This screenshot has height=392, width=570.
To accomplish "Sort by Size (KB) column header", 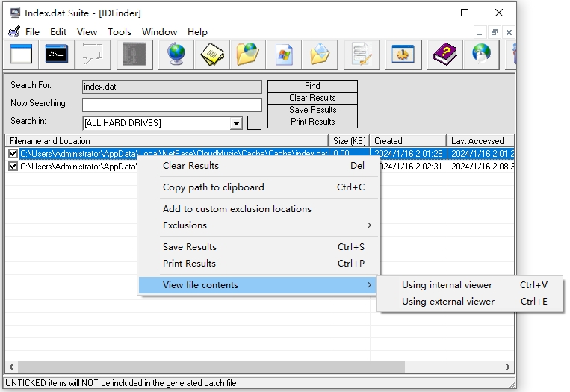I will coord(350,141).
